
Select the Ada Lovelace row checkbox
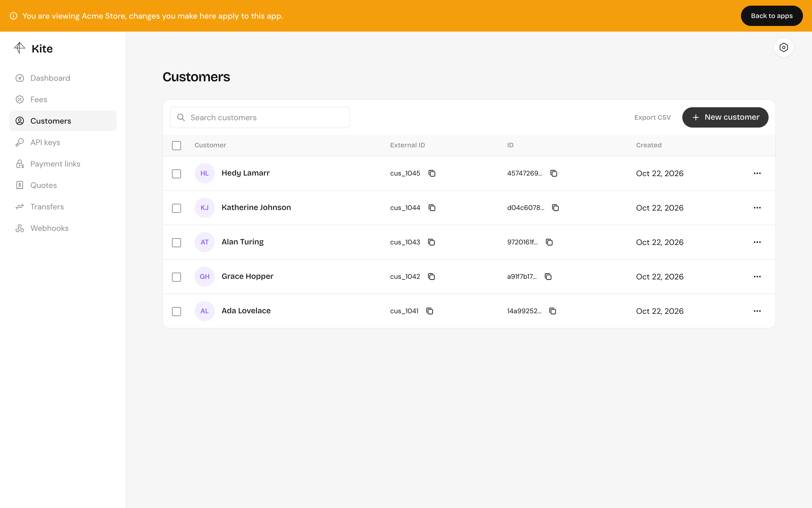click(176, 312)
